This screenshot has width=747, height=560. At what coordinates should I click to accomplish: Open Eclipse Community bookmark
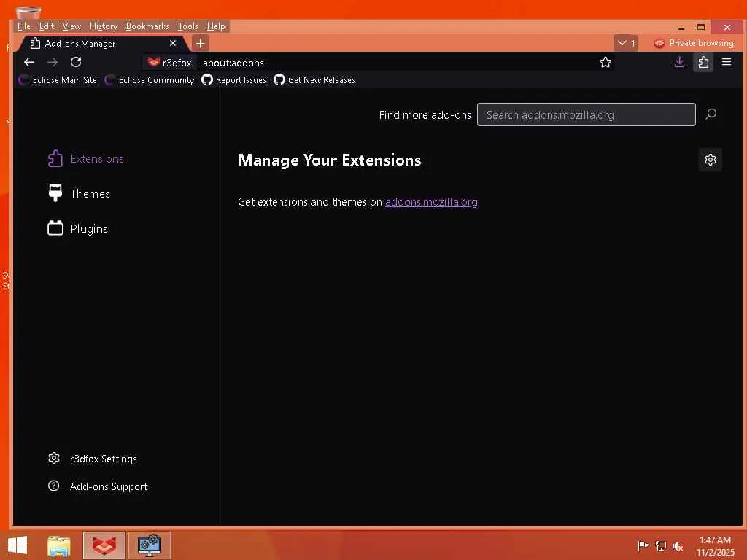tap(150, 80)
